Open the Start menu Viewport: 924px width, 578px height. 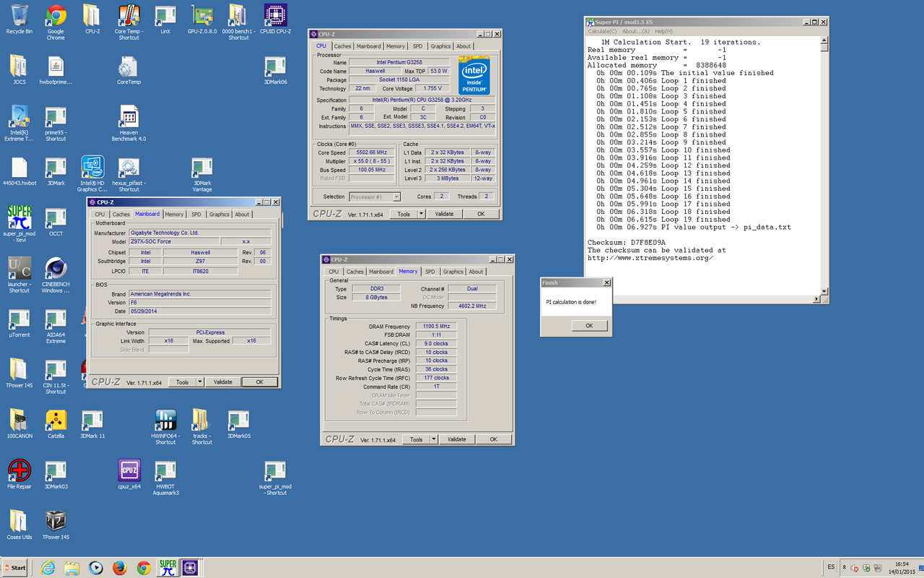pyautogui.click(x=14, y=568)
